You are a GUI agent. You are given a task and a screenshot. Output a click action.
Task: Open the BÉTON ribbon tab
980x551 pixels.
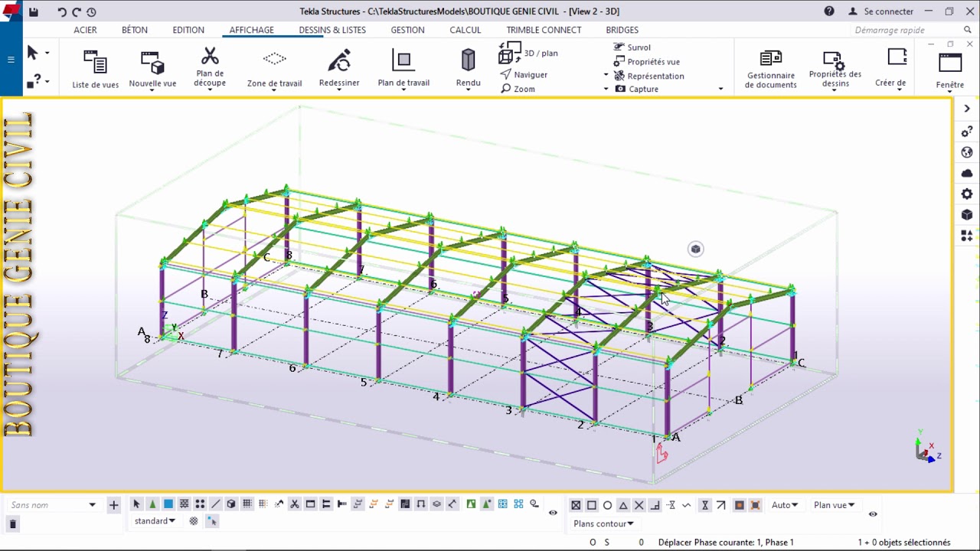(135, 30)
